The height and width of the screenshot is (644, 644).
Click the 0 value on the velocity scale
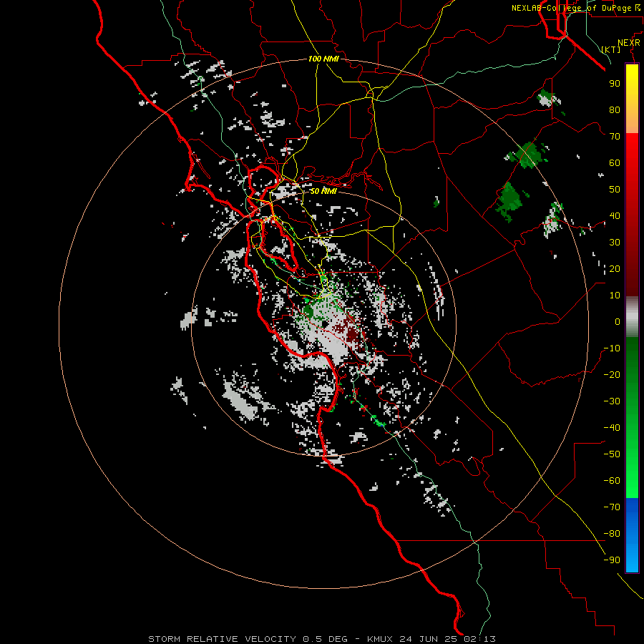(x=618, y=322)
